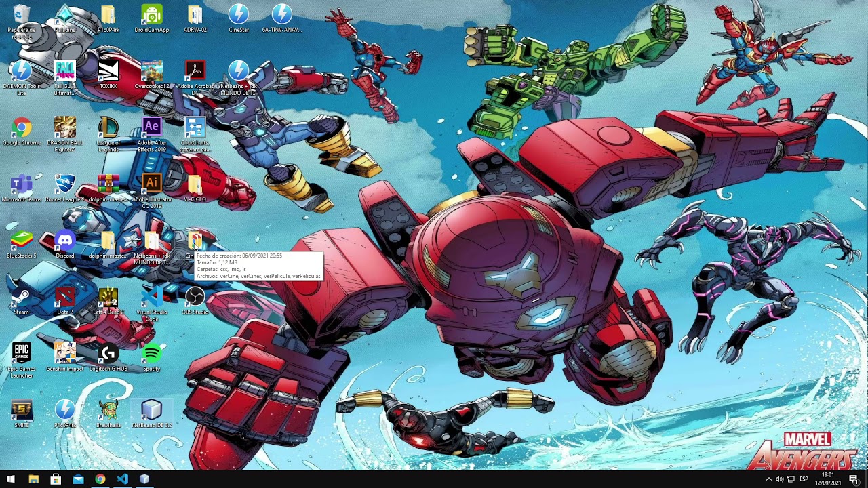Select the Rocket League shortcut
This screenshot has height=488, width=868.
[x=65, y=188]
